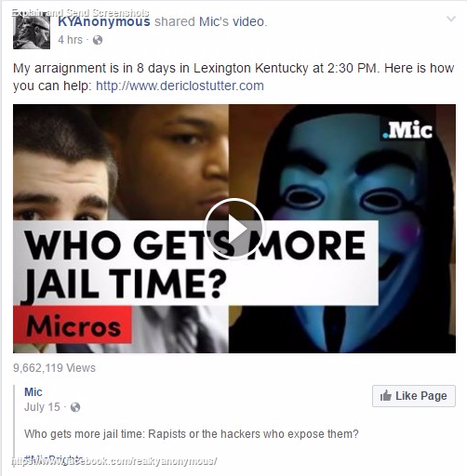Open the July 15 original post date

point(42,407)
